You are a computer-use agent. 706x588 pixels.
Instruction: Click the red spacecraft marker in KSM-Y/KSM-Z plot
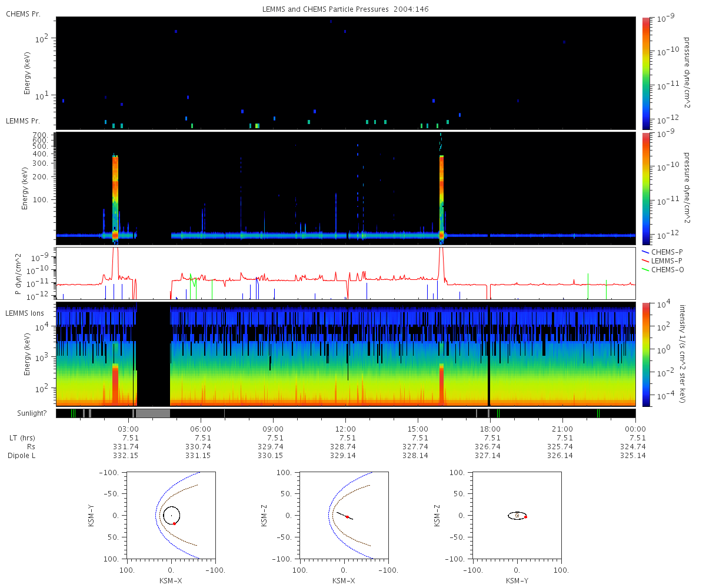click(x=525, y=517)
